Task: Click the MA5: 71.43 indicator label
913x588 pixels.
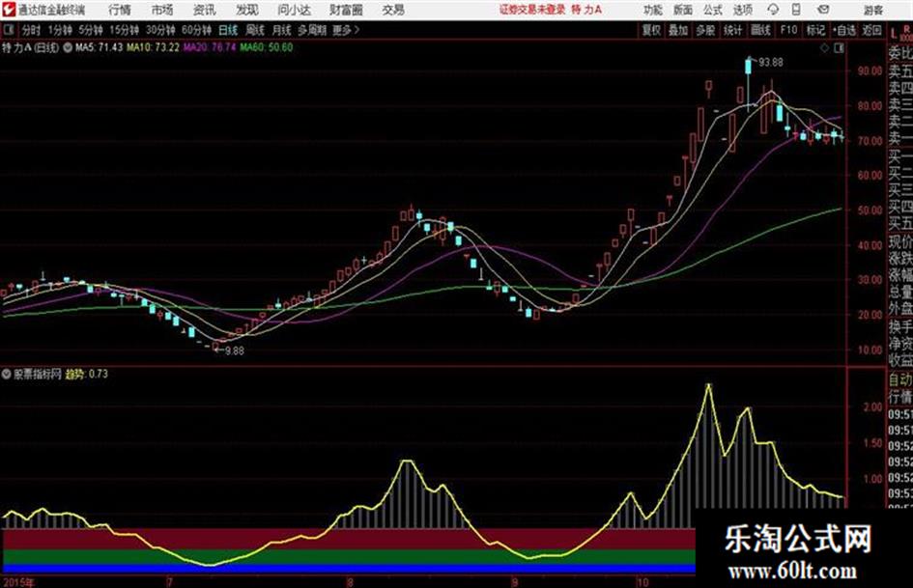Action: [x=99, y=47]
